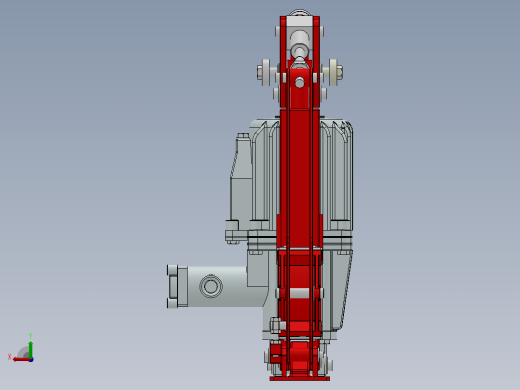Select the gray crossbar in the lower red frame
This screenshot has width=520, height=390.
pos(299,293)
